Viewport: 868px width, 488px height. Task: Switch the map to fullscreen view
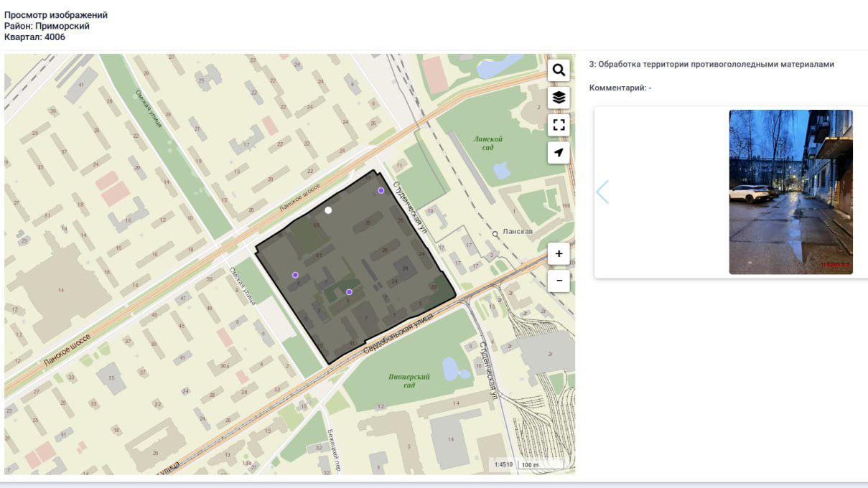click(x=559, y=125)
